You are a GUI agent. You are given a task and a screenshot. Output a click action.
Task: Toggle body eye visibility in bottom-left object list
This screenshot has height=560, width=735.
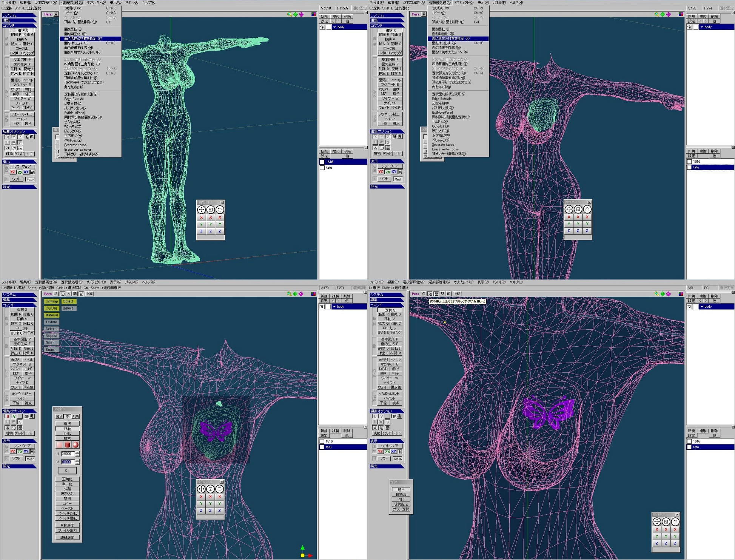(x=322, y=307)
